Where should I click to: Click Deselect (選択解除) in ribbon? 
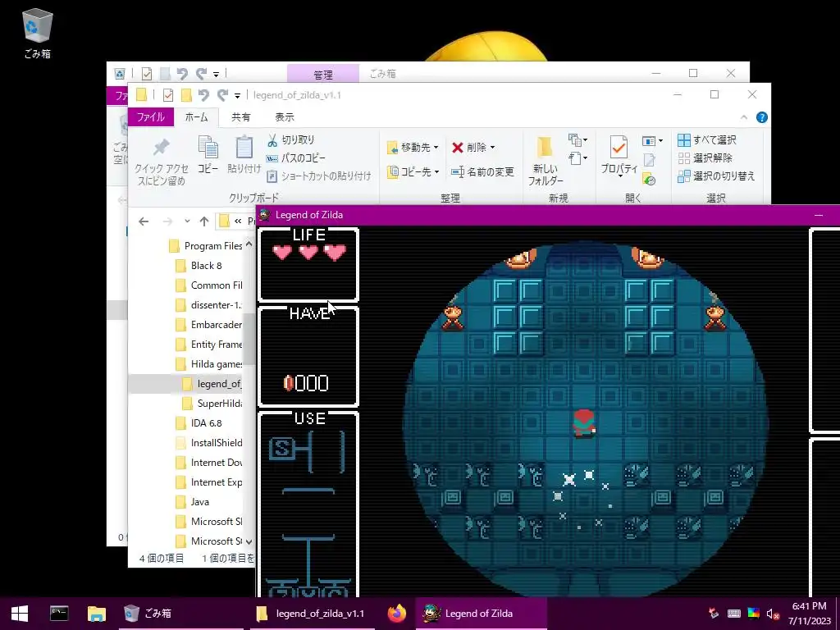[x=705, y=158]
